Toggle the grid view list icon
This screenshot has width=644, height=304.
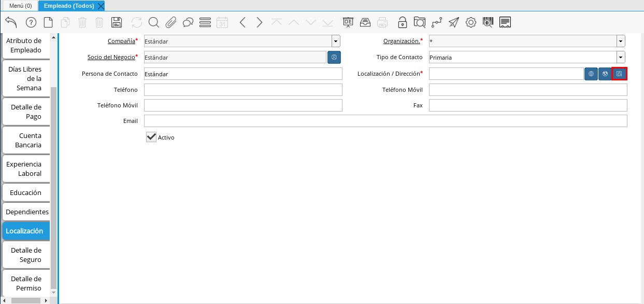(x=205, y=22)
